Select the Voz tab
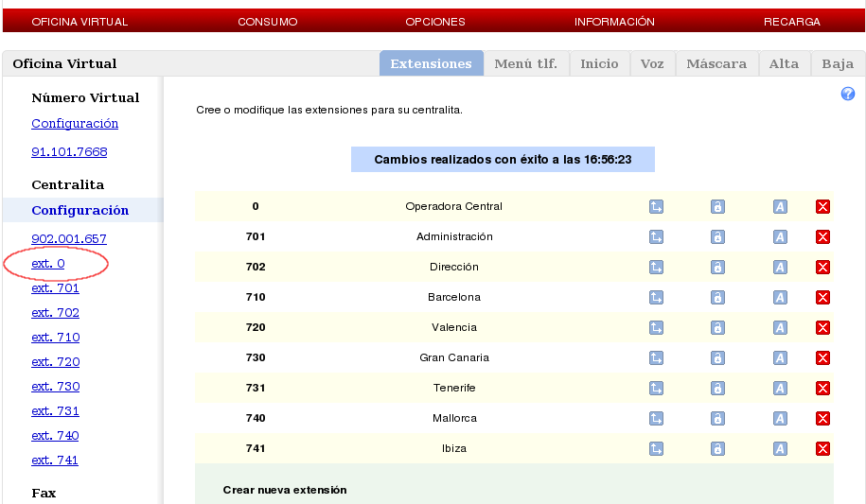Screen dimensions: 866x504 pos(651,64)
